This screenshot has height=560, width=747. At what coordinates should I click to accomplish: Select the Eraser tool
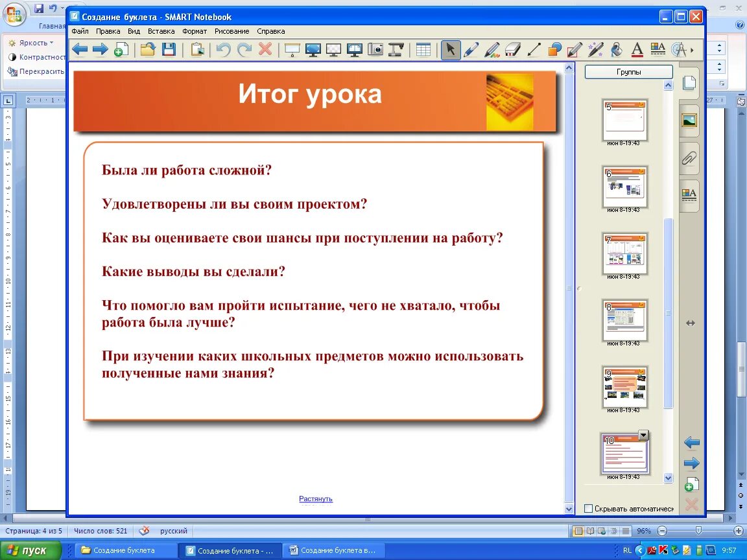point(513,49)
